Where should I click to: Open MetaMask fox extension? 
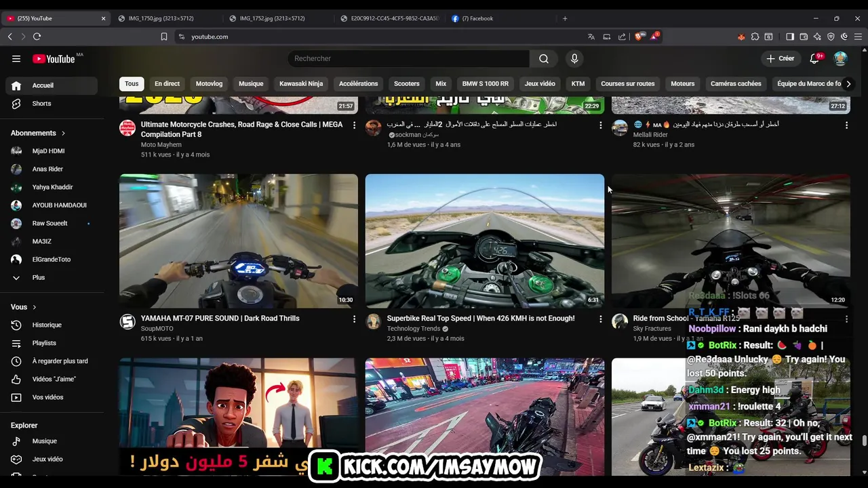coord(741,37)
